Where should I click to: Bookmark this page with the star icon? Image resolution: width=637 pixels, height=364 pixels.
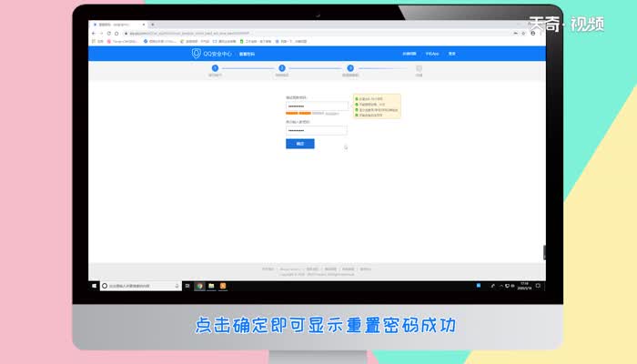click(523, 34)
